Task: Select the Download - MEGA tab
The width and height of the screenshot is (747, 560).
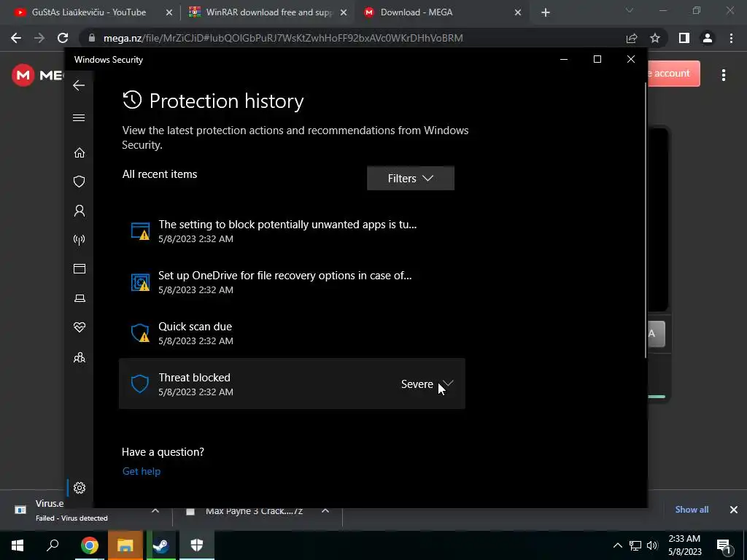Action: [416, 12]
